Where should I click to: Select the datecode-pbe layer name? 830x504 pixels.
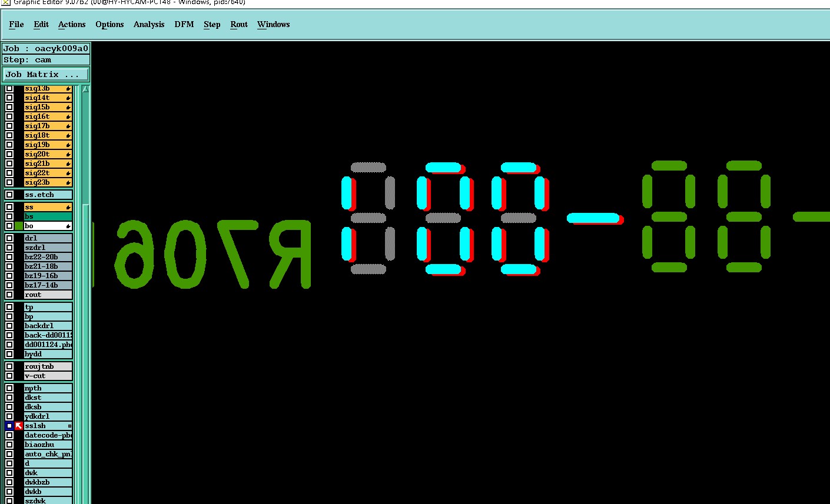[48, 435]
